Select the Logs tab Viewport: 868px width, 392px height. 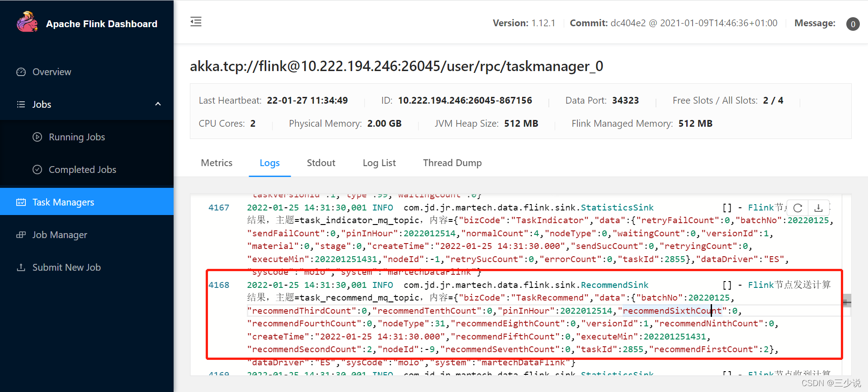(x=269, y=163)
